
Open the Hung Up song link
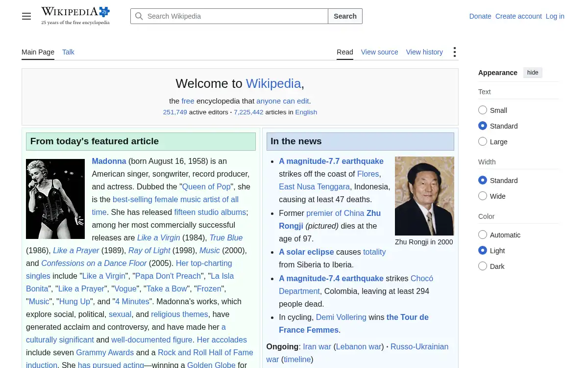click(75, 301)
